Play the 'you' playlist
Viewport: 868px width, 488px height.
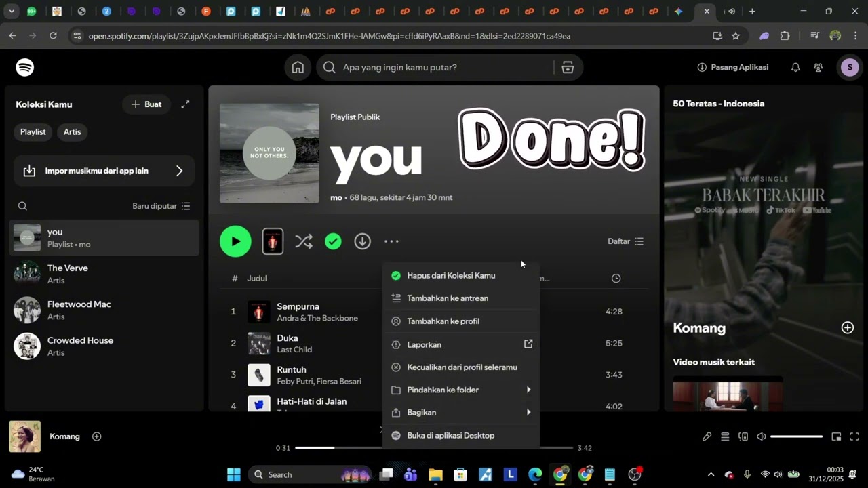coord(235,241)
